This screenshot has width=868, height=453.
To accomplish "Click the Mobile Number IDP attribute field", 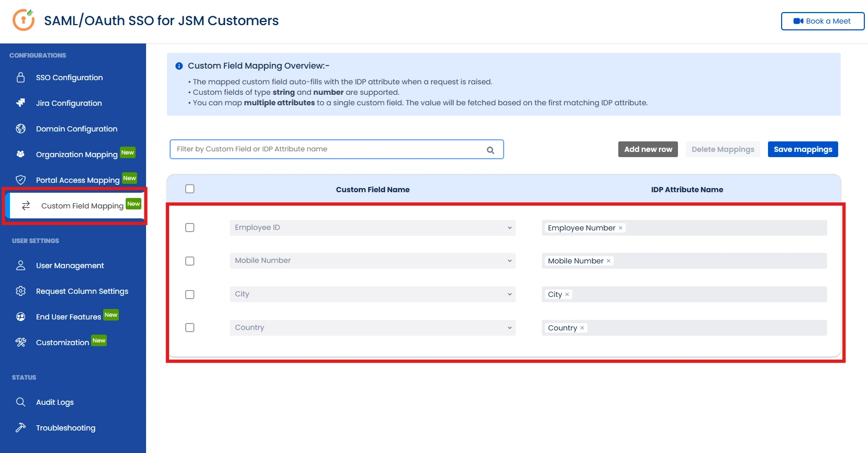I will click(x=684, y=261).
